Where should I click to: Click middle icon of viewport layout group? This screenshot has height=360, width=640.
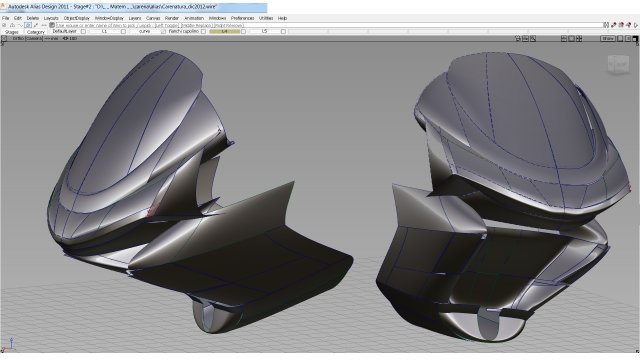(571, 38)
